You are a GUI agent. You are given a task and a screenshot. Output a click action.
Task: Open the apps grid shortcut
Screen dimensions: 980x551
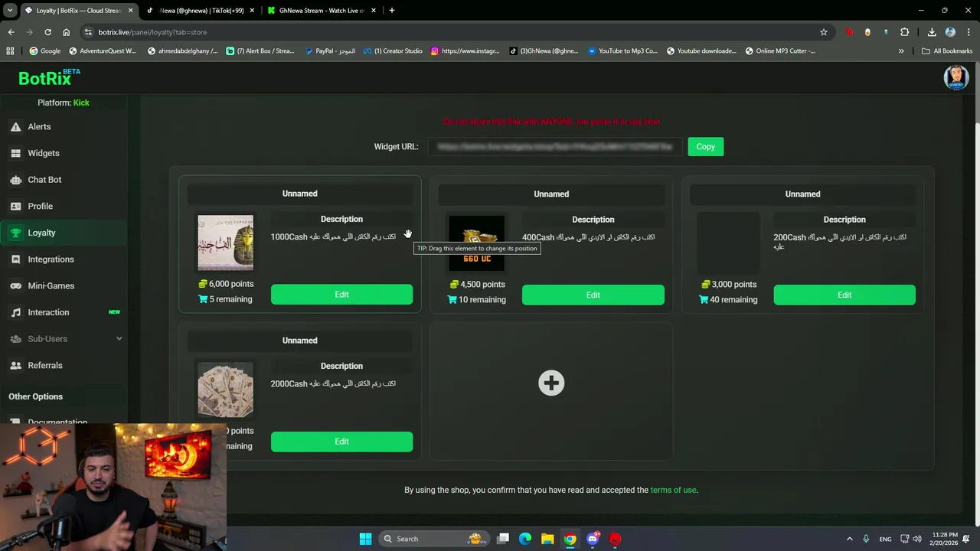[x=10, y=51]
